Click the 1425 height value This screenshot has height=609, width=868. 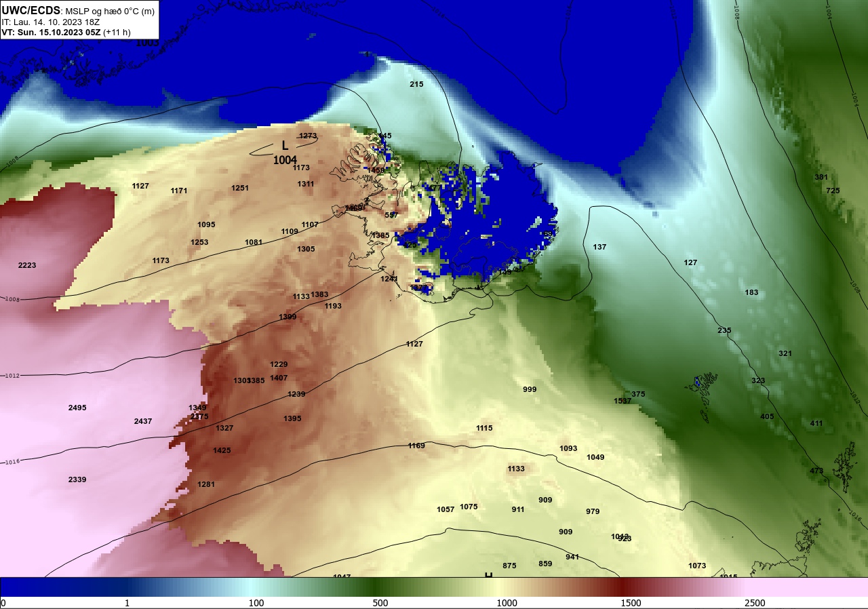[222, 450]
